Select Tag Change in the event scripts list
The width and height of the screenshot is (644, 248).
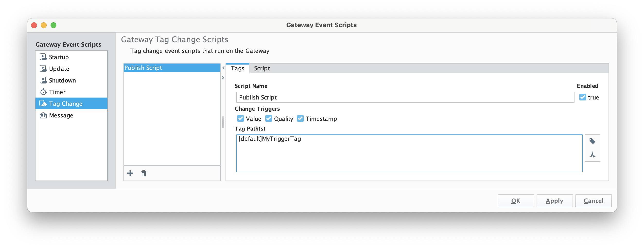pyautogui.click(x=71, y=103)
